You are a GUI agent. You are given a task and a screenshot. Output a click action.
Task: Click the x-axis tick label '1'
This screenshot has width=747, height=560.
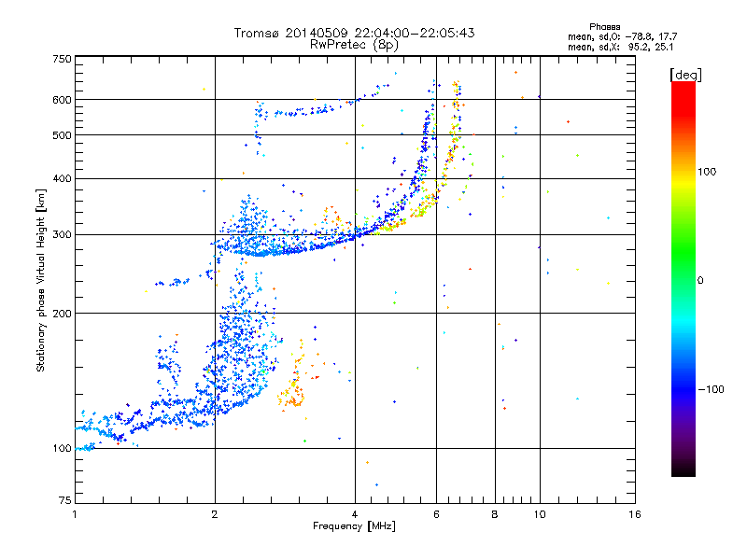(x=75, y=514)
